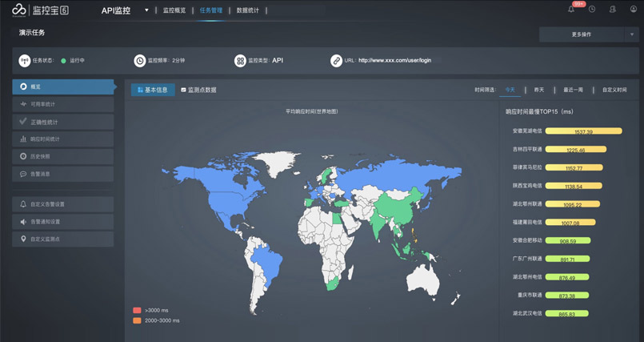Choose 自定义时间 custom time filter
This screenshot has height=342, width=644.
click(x=614, y=90)
